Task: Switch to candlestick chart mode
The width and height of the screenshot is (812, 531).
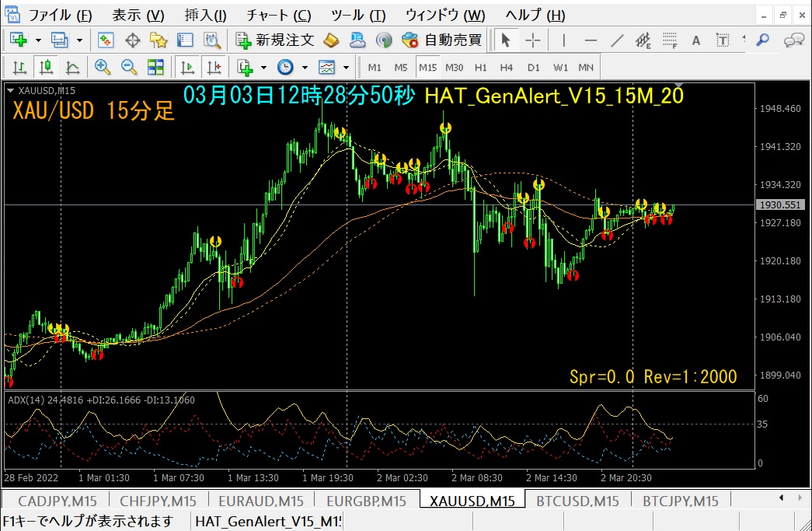Action: (x=46, y=68)
